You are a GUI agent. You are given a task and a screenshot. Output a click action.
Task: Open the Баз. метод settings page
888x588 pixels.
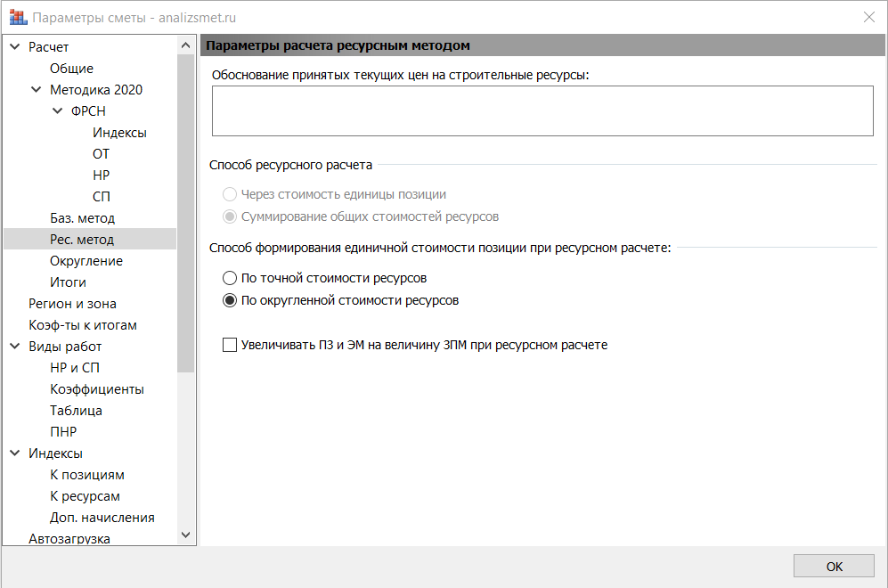(82, 218)
